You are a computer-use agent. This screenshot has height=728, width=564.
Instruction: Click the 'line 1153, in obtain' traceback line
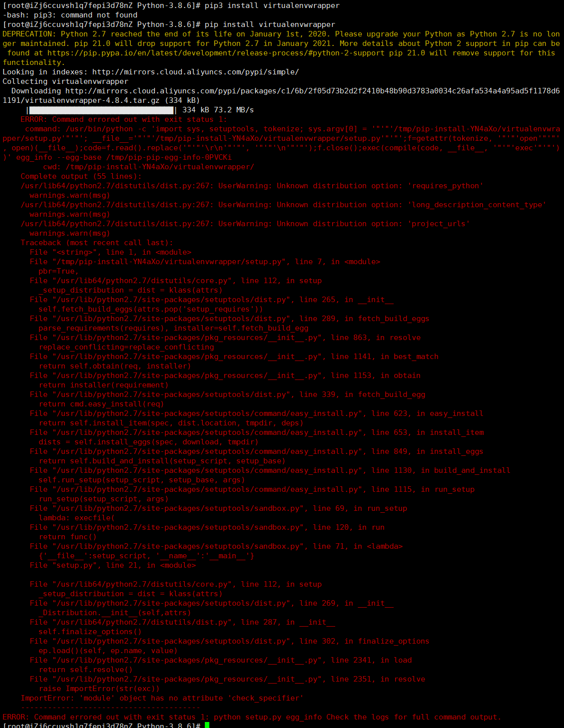tap(225, 375)
